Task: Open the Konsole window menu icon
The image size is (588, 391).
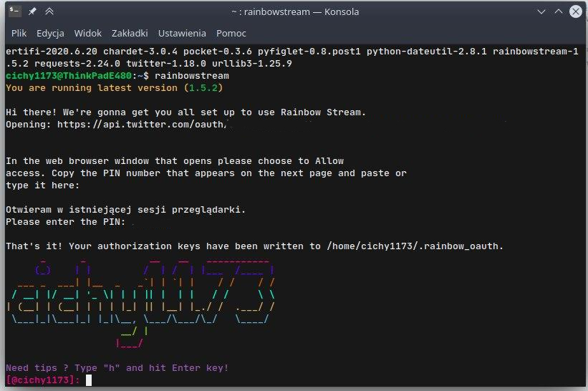Action: (x=14, y=11)
